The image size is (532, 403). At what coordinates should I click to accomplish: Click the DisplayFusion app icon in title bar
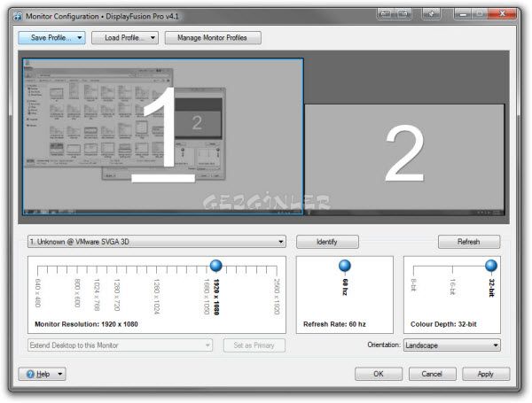pos(18,16)
